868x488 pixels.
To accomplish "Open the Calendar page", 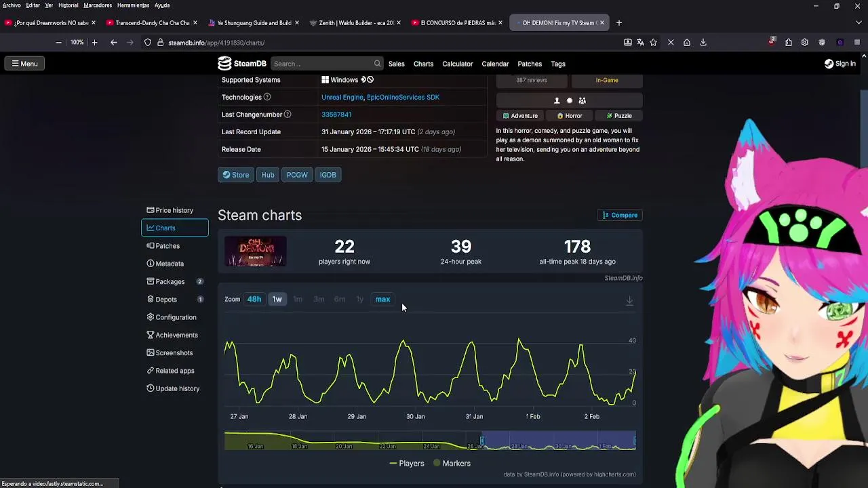I will point(495,64).
